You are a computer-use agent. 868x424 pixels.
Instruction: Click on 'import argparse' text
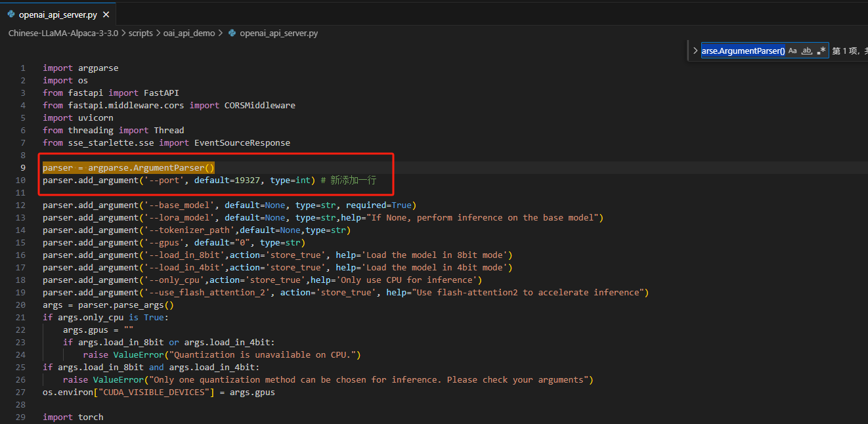click(81, 68)
